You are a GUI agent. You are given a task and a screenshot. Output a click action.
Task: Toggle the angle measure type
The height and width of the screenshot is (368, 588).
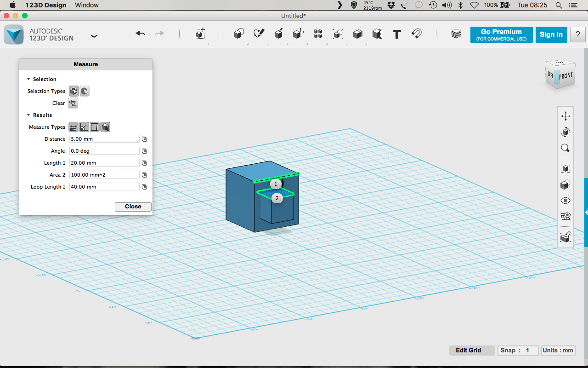click(x=84, y=127)
